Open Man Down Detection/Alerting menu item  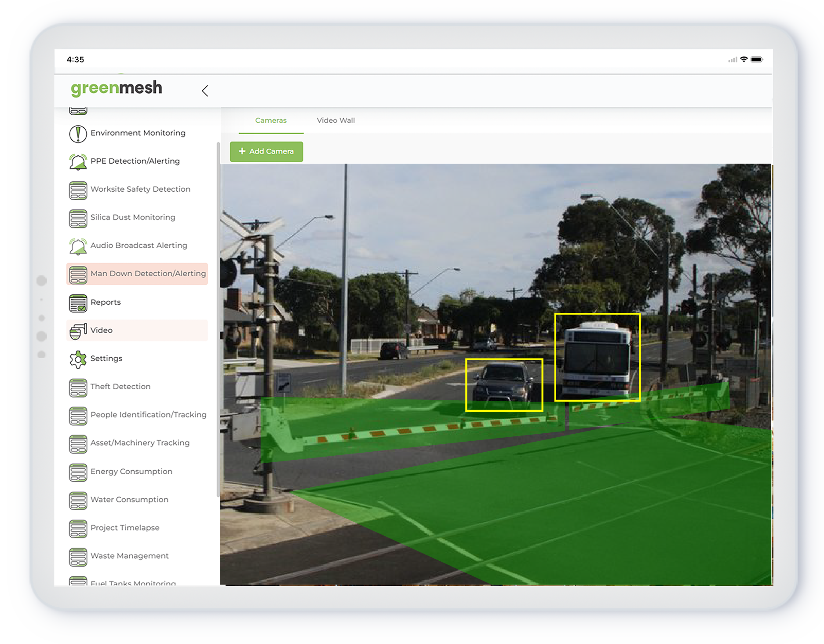click(148, 274)
